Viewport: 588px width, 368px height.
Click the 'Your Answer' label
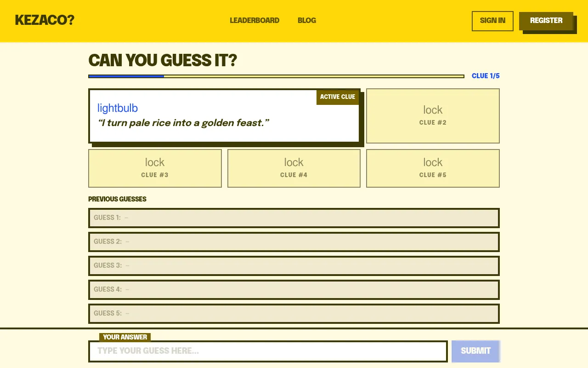point(125,337)
